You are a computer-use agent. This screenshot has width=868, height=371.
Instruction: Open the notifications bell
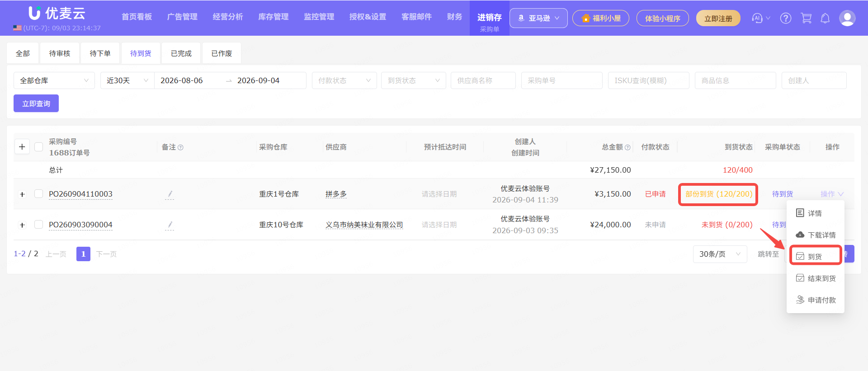(825, 18)
